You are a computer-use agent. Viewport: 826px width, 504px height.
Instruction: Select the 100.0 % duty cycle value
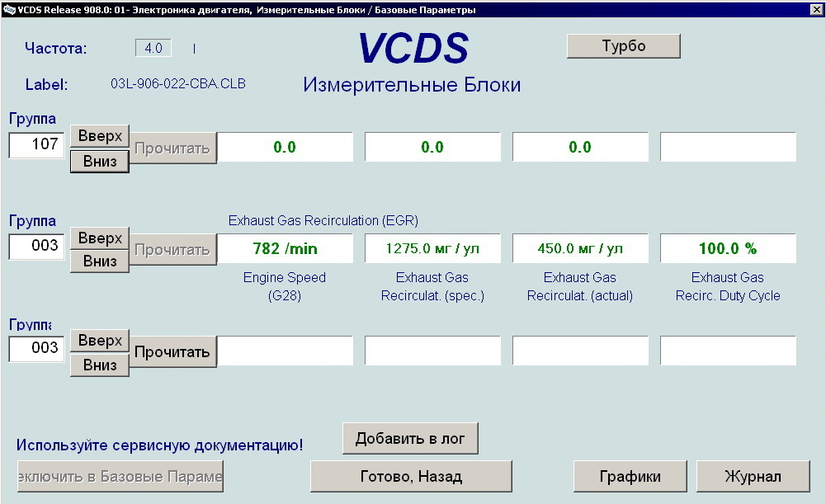click(x=728, y=248)
